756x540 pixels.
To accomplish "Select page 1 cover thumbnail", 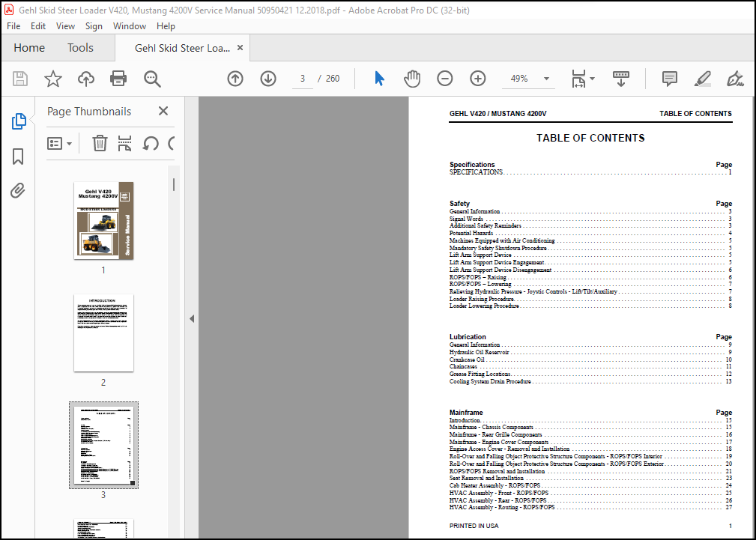I will (x=103, y=220).
